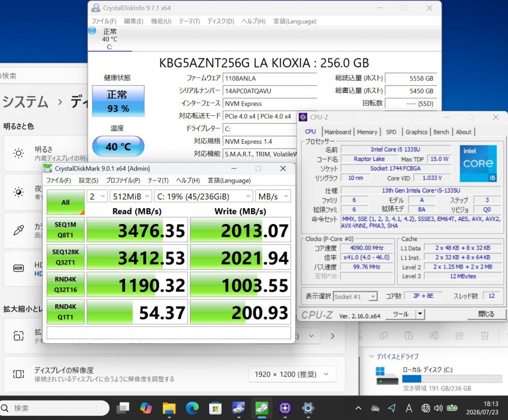Switch to SPD tab in CPU-Z
The width and height of the screenshot is (508, 420).
pos(391,132)
